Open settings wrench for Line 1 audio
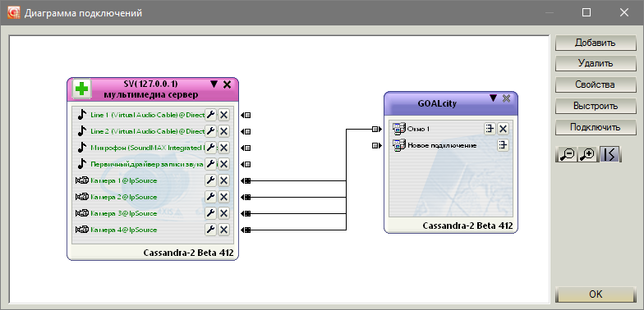The width and height of the screenshot is (644, 310). pos(210,115)
